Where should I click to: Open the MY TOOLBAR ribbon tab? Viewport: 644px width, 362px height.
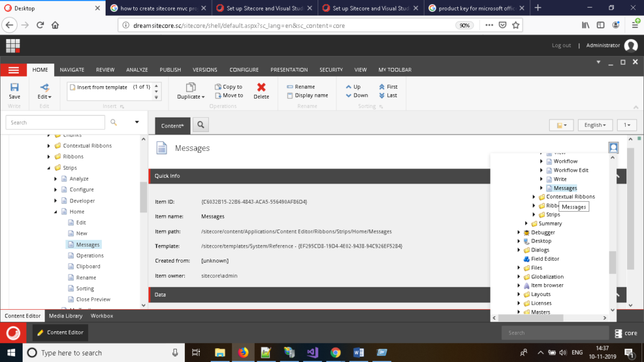[x=395, y=70]
